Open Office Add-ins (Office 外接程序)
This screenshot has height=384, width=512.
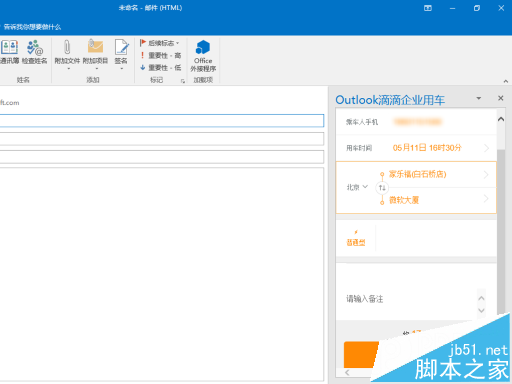[203, 56]
